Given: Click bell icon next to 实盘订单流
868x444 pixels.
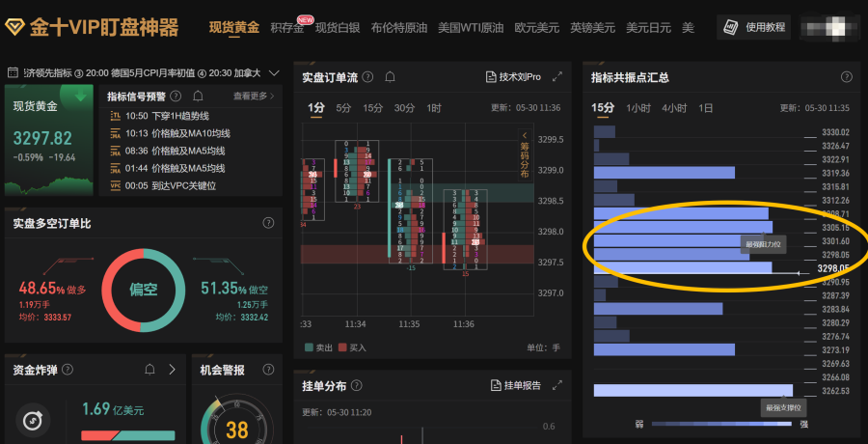Looking at the screenshot, I should pyautogui.click(x=390, y=77).
